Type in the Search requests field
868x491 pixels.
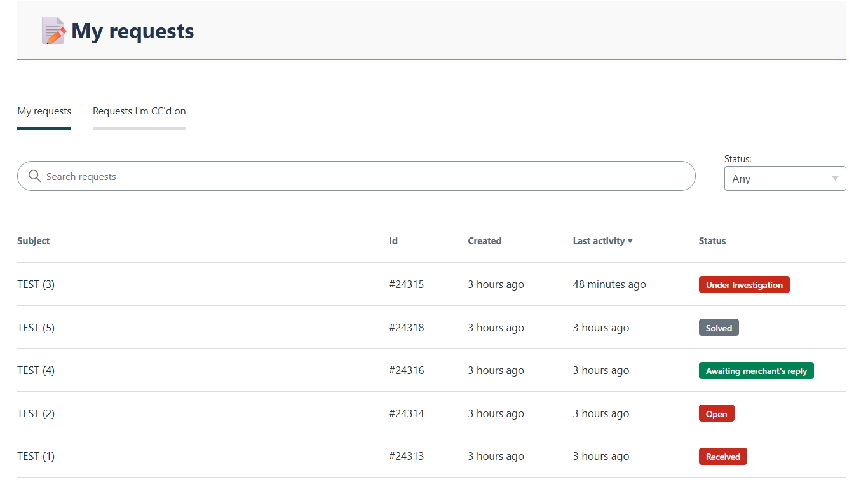[362, 176]
